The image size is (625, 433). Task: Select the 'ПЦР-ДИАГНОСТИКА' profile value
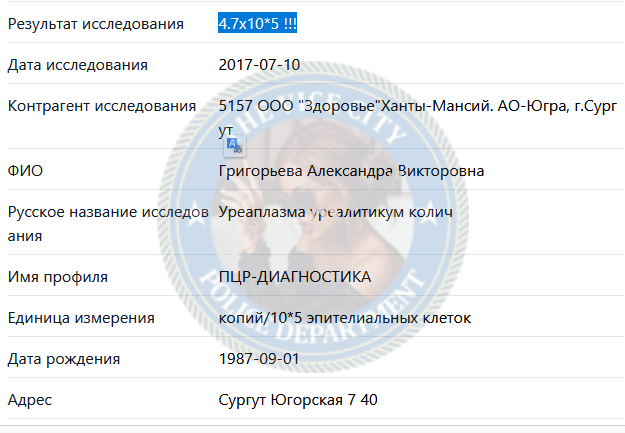(x=295, y=277)
